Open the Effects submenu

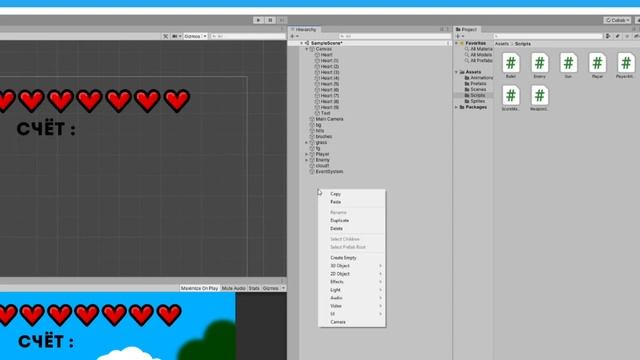pos(352,282)
